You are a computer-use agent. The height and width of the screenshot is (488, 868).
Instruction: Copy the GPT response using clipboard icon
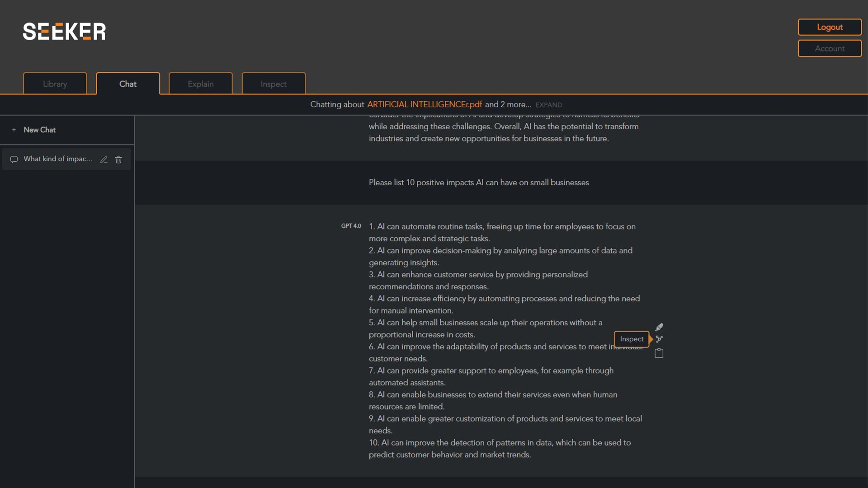[x=659, y=353]
